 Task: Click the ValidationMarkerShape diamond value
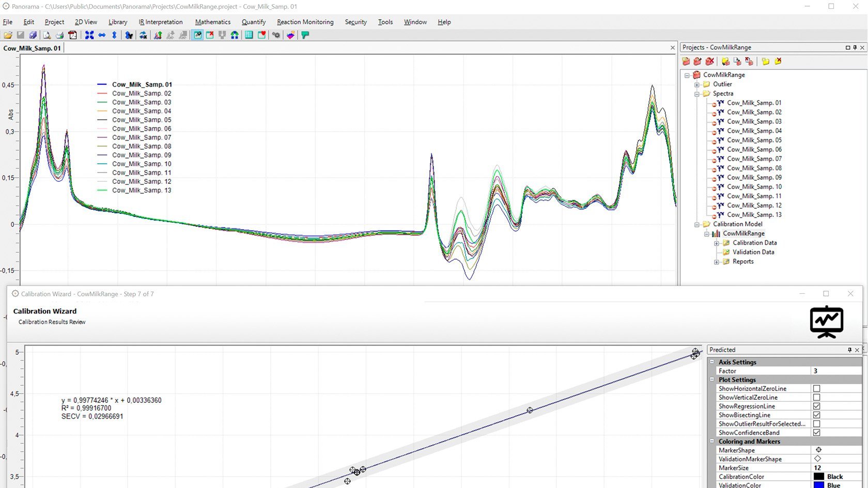click(817, 459)
